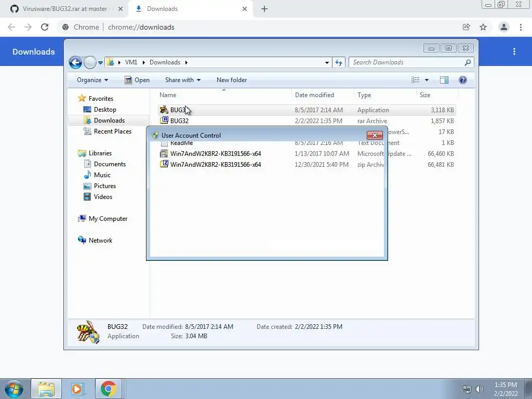Open Windows Explorer from the taskbar
The width and height of the screenshot is (532, 399).
pos(46,389)
